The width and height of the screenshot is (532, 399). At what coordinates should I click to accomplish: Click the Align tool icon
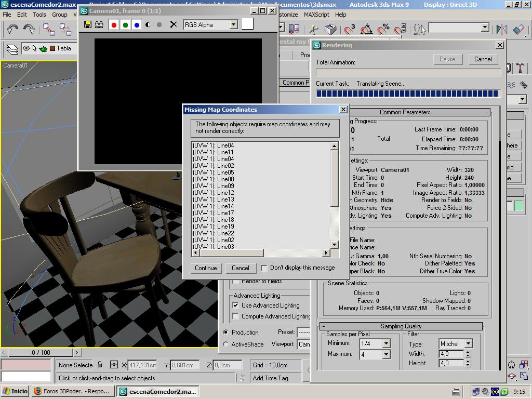pyautogui.click(x=519, y=29)
